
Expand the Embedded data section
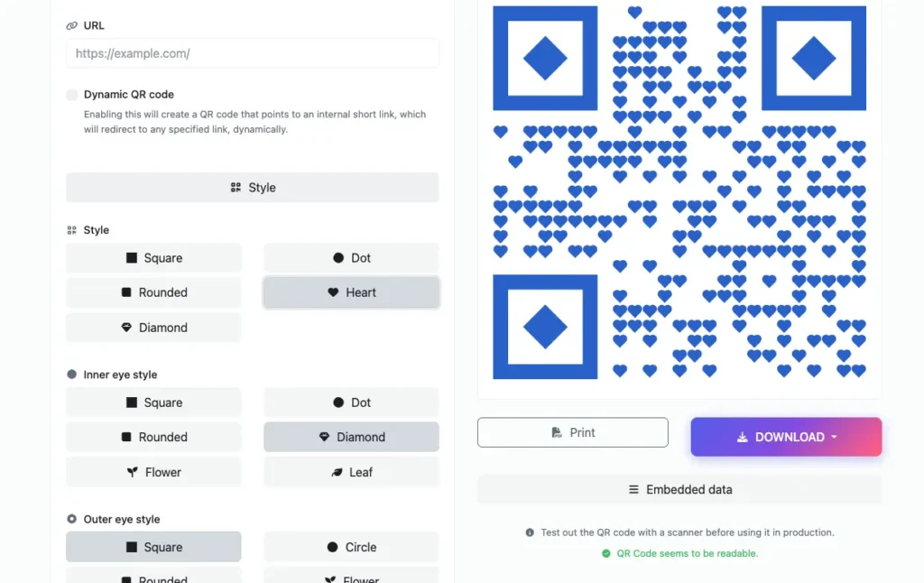[679, 489]
